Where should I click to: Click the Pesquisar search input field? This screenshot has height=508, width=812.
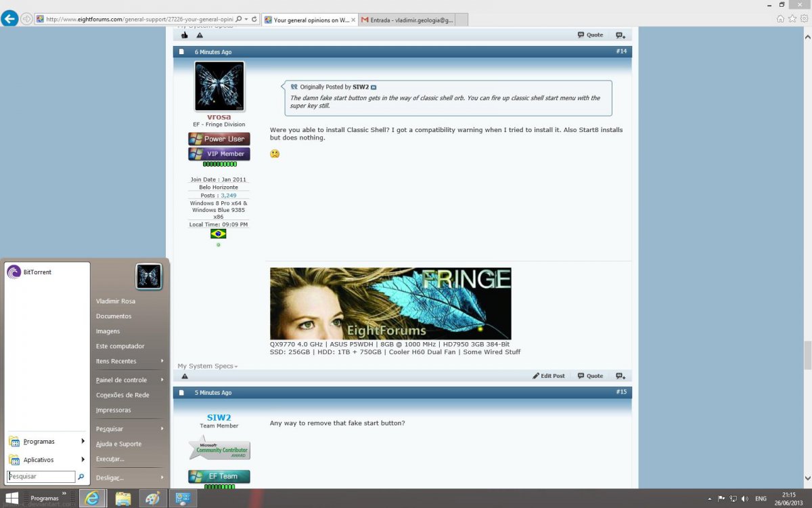(x=41, y=477)
